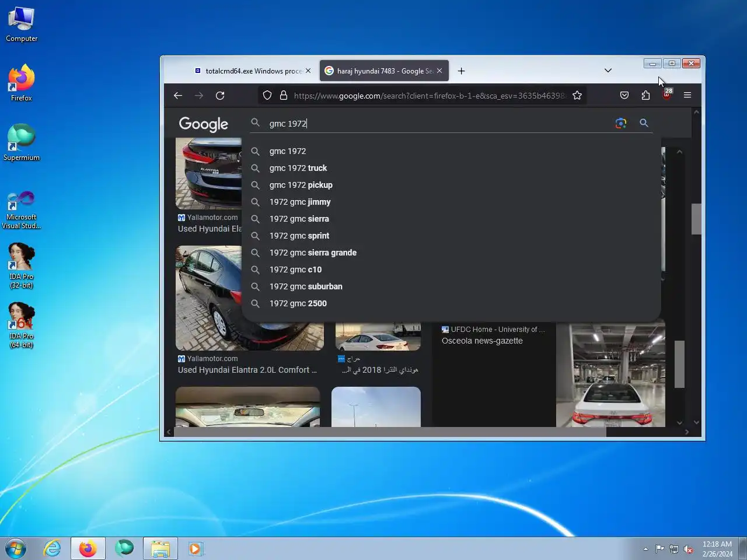Open a new tab with the plus button
The image size is (747, 560).
(x=462, y=71)
